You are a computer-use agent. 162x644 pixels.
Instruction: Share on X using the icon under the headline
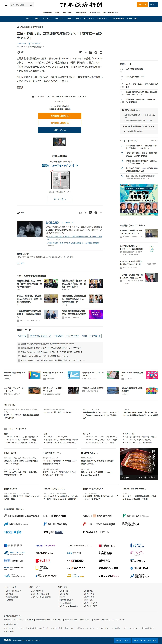click(x=91, y=52)
